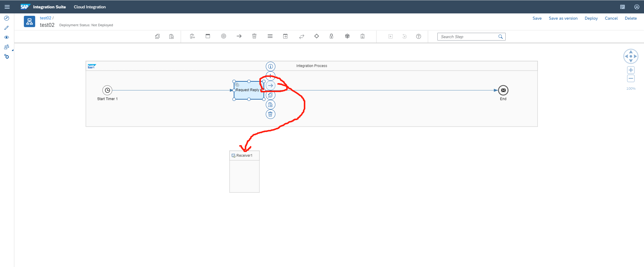Open the user profile icon
The image size is (644, 267).
point(637,7)
